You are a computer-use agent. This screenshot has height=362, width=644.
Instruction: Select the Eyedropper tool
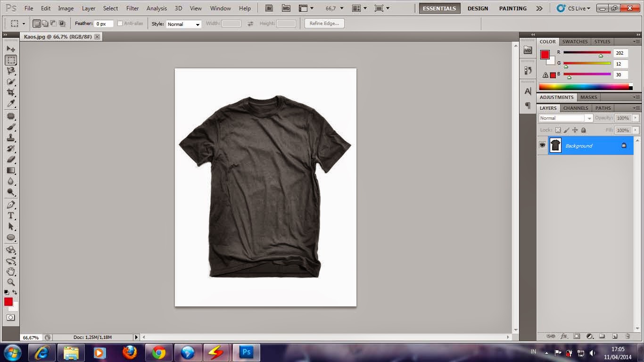(x=11, y=103)
